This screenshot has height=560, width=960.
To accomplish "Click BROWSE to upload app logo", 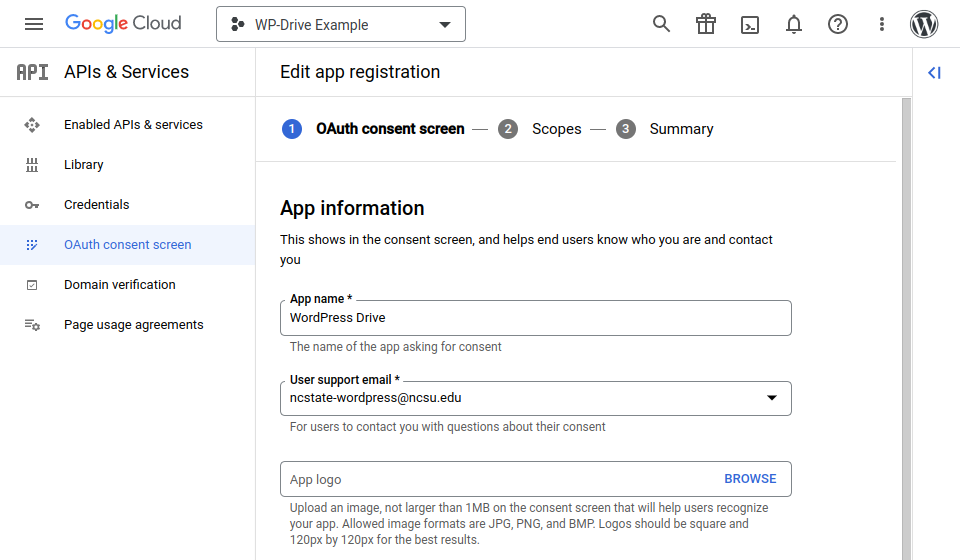I will coord(750,479).
